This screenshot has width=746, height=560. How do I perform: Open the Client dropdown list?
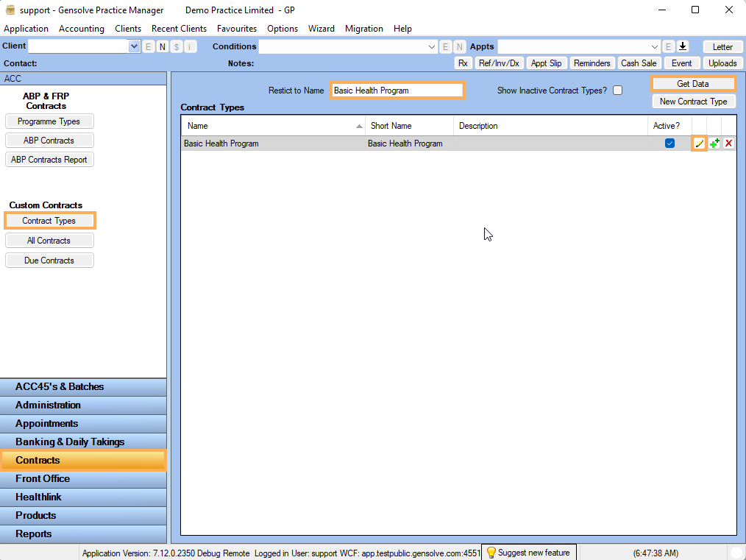tap(134, 46)
